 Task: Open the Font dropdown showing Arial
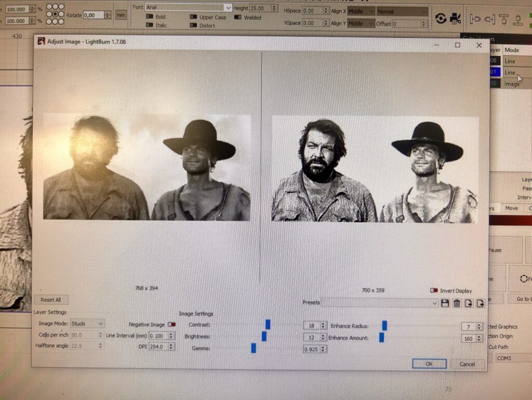[188, 7]
